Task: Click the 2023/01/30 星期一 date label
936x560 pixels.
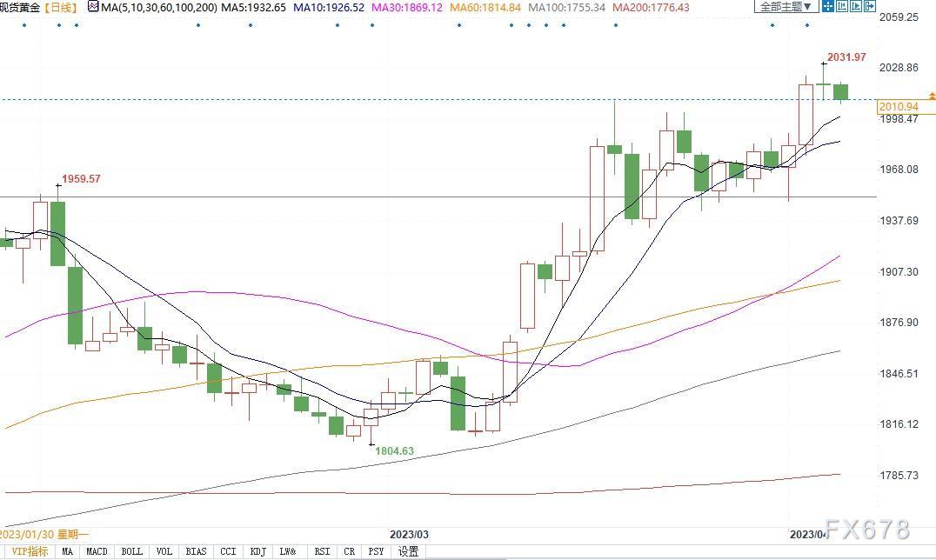Action: point(44,534)
